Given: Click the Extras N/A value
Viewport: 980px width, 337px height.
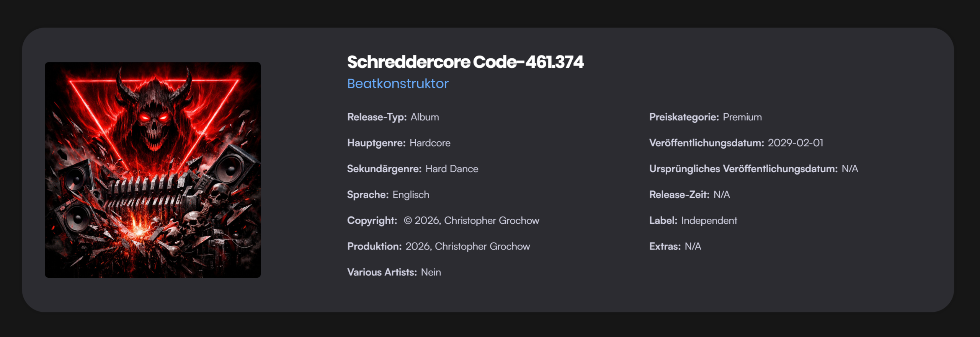Looking at the screenshot, I should pos(693,246).
